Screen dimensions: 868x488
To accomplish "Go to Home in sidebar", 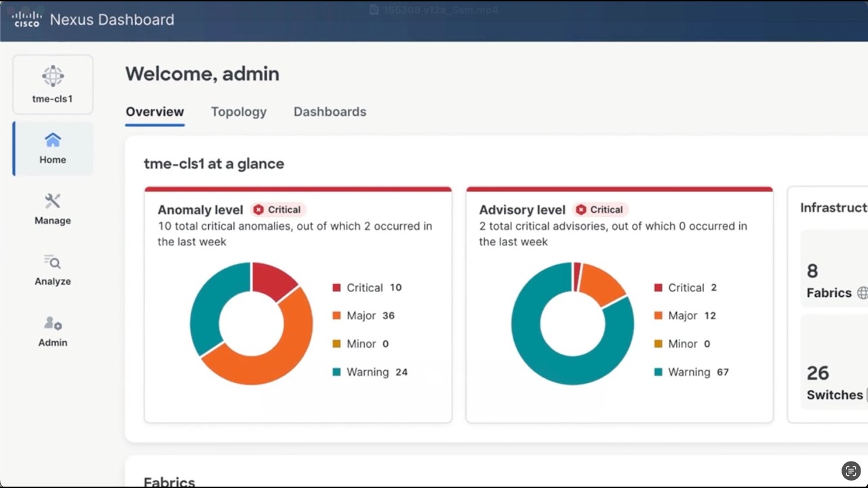I will [53, 149].
